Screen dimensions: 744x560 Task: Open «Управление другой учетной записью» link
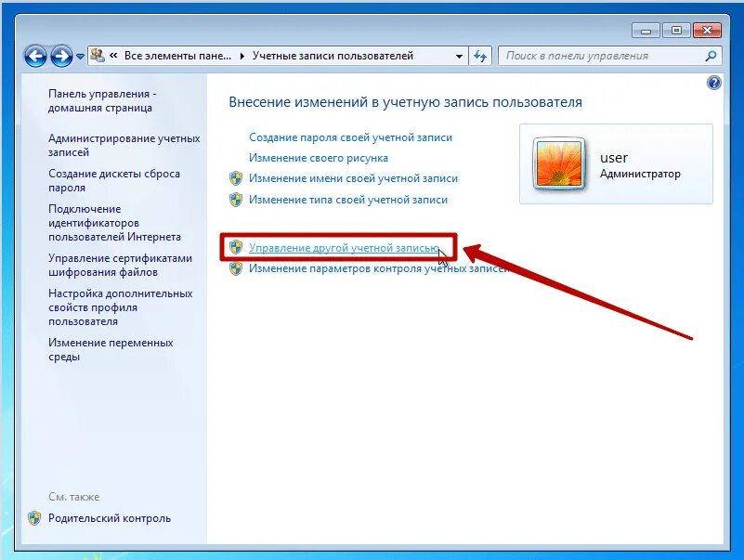pyautogui.click(x=344, y=248)
